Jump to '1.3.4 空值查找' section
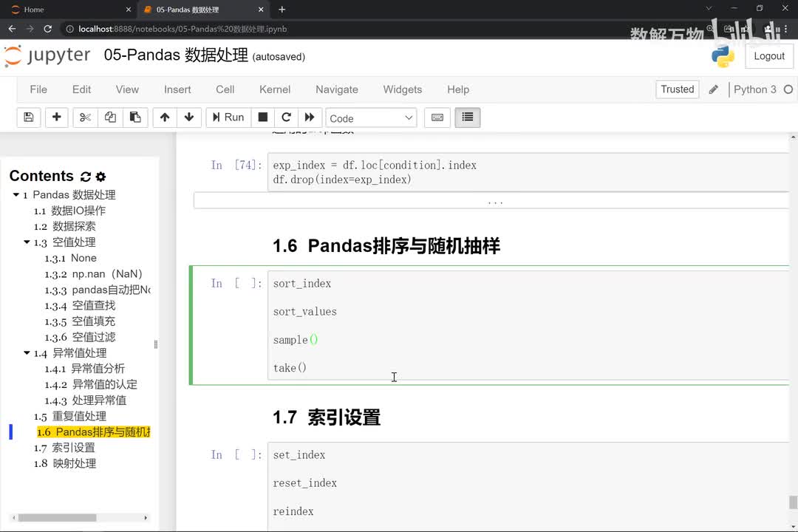Screen dimensions: 798x532 point(80,305)
